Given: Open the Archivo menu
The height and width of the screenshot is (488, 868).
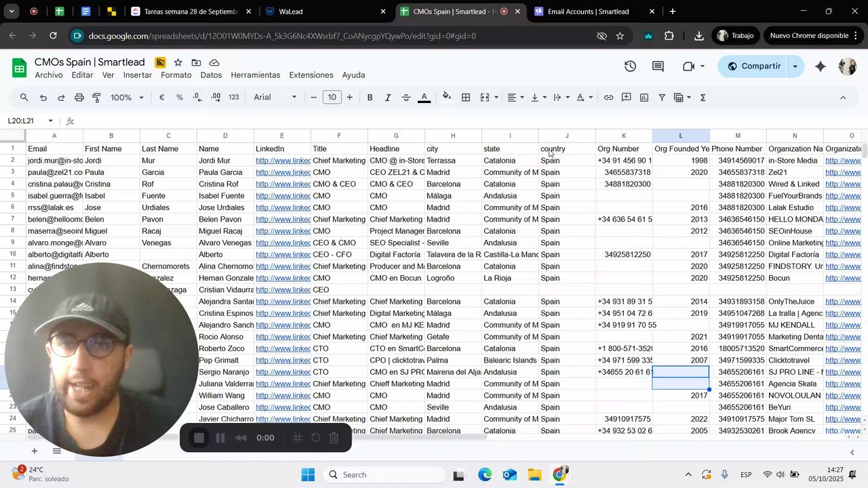Looking at the screenshot, I should click(x=49, y=75).
